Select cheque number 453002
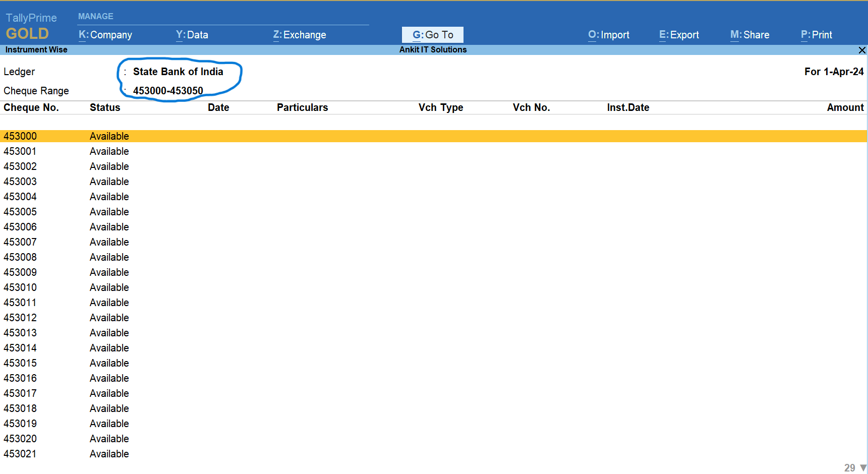Image resolution: width=868 pixels, height=474 pixels. point(20,166)
